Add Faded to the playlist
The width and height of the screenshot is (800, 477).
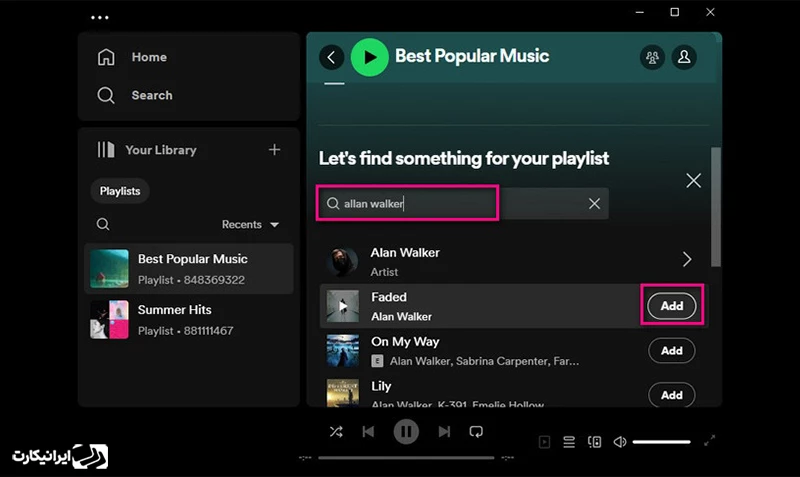click(671, 306)
